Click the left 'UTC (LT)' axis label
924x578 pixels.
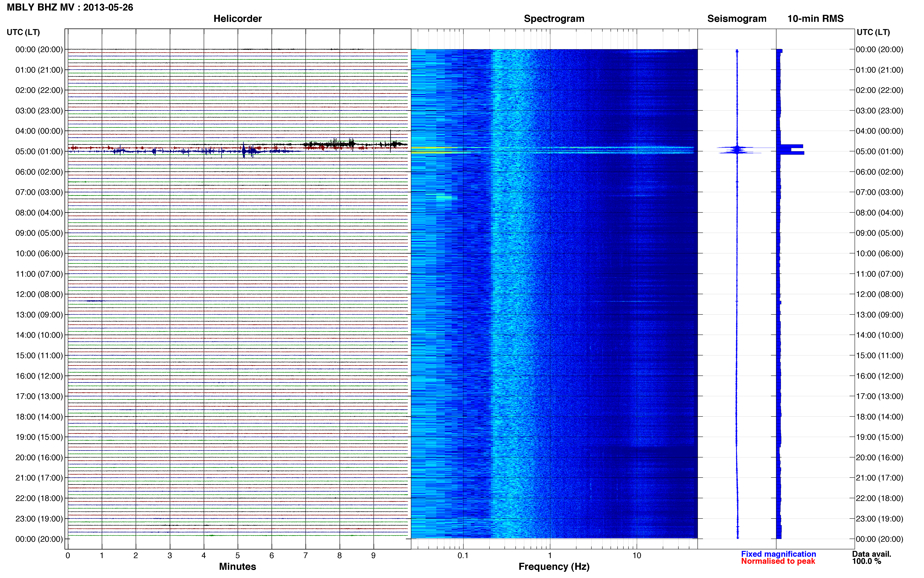(23, 32)
